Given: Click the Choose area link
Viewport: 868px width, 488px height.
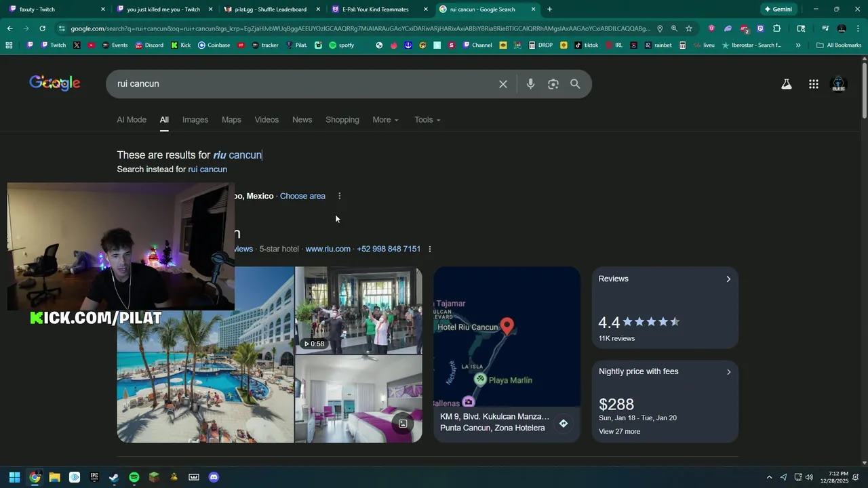Looking at the screenshot, I should point(302,196).
